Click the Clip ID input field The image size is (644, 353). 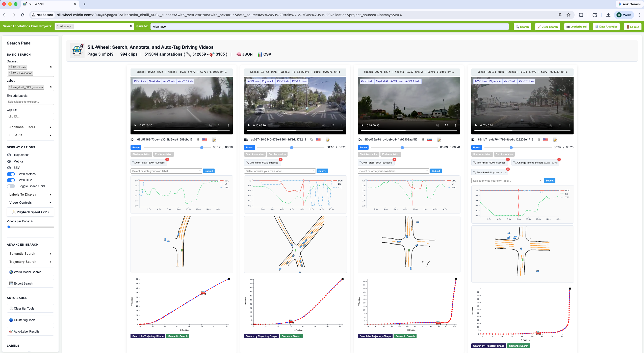pos(30,116)
